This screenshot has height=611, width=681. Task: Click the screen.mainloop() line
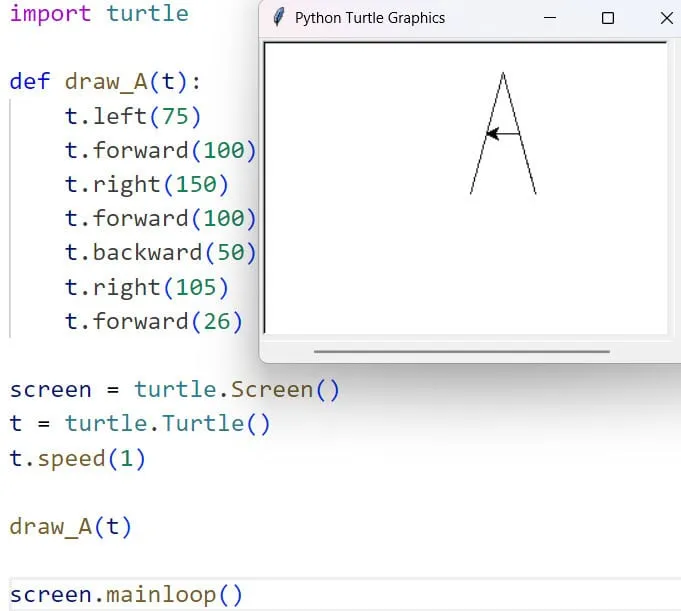pos(126,595)
